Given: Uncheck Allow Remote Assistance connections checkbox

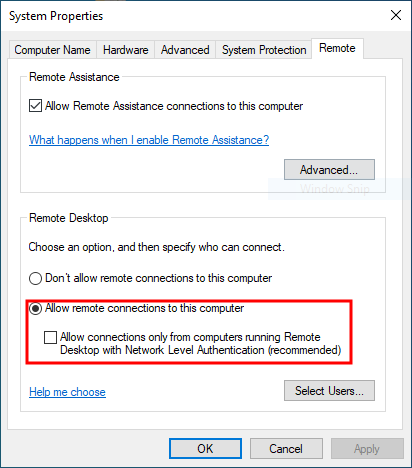Looking at the screenshot, I should tap(35, 106).
